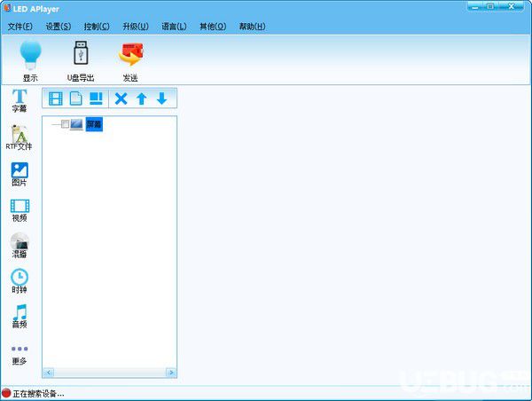Choose the 图片 picture tool
This screenshot has width=532, height=401.
point(20,174)
